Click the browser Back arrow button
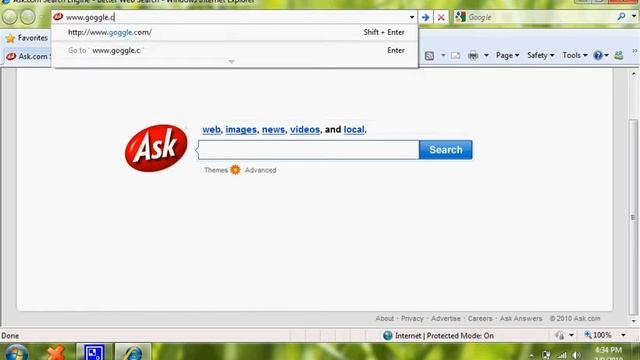This screenshot has width=640, height=360. click(10, 17)
